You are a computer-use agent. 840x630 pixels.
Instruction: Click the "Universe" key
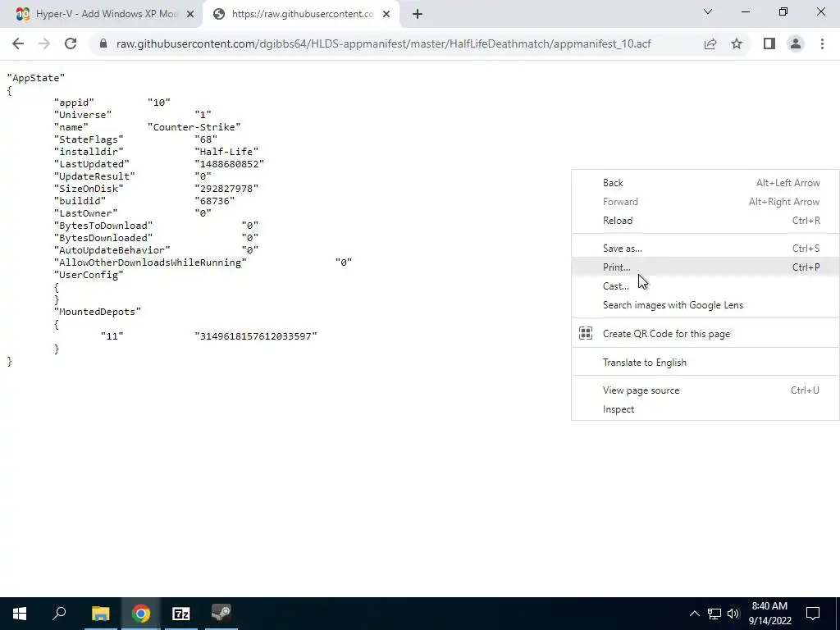click(83, 115)
